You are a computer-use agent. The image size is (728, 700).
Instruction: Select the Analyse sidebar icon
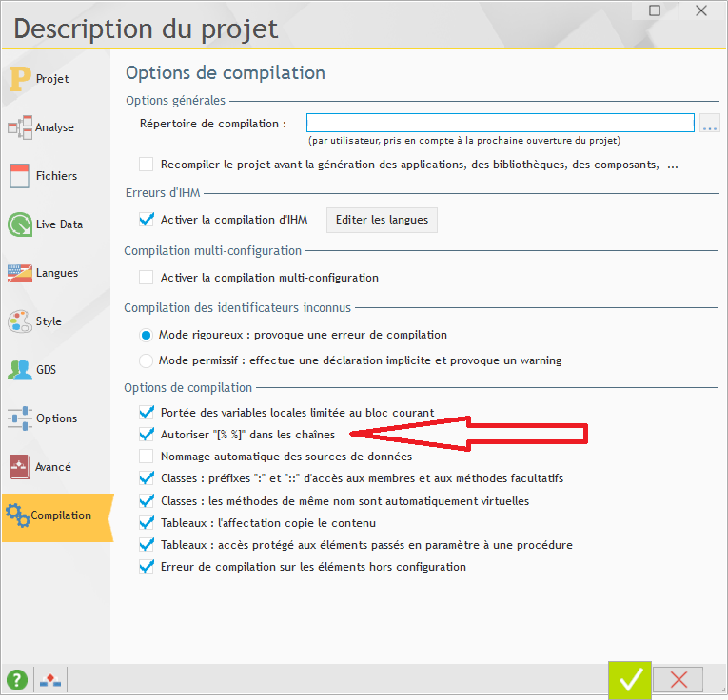[20, 127]
